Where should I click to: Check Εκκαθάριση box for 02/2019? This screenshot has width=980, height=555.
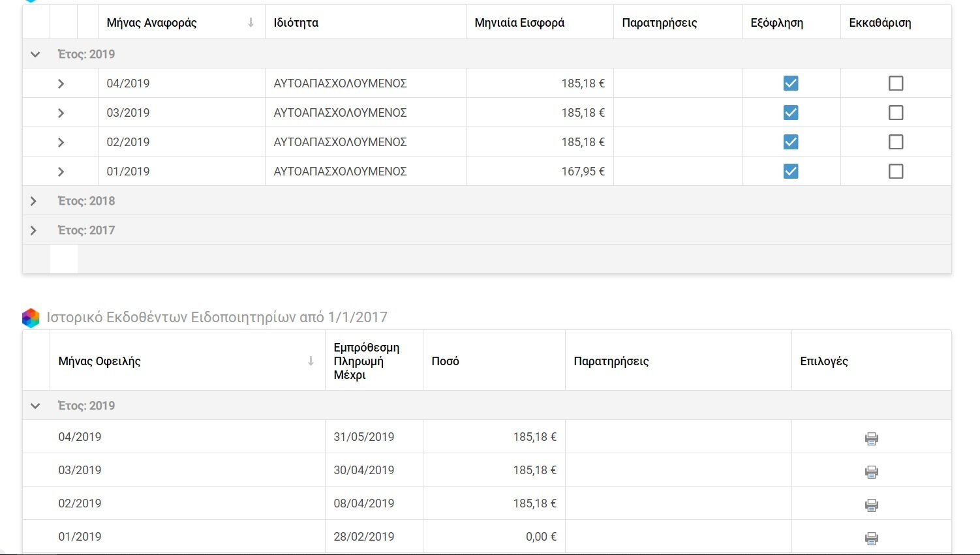tap(896, 142)
